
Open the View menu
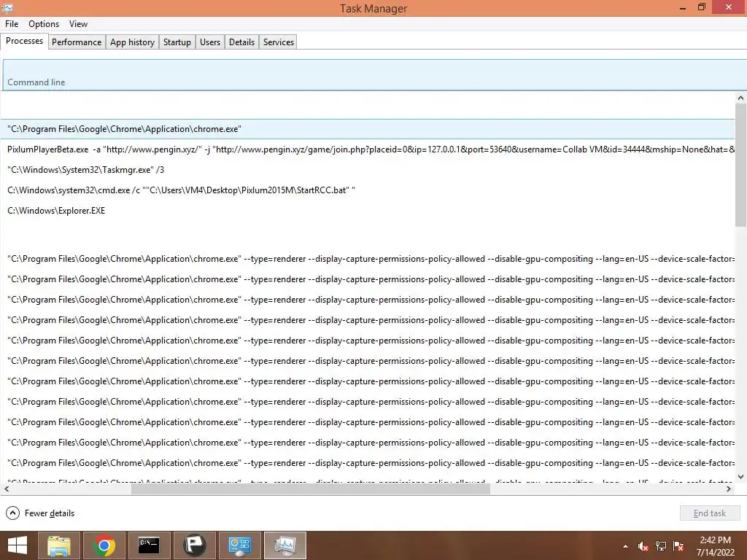click(x=78, y=24)
